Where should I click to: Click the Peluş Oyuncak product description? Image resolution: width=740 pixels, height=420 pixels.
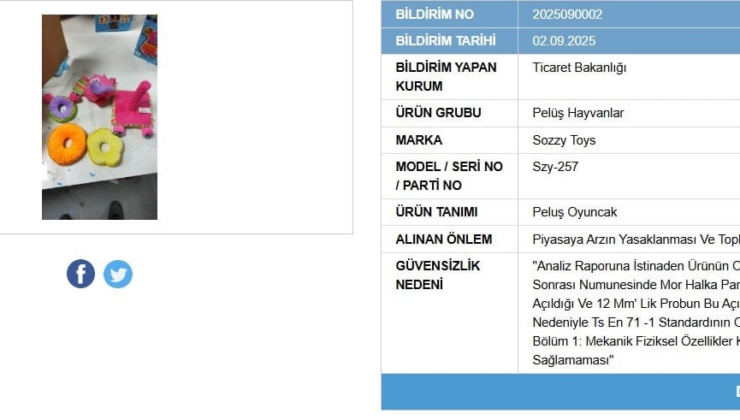tap(575, 212)
